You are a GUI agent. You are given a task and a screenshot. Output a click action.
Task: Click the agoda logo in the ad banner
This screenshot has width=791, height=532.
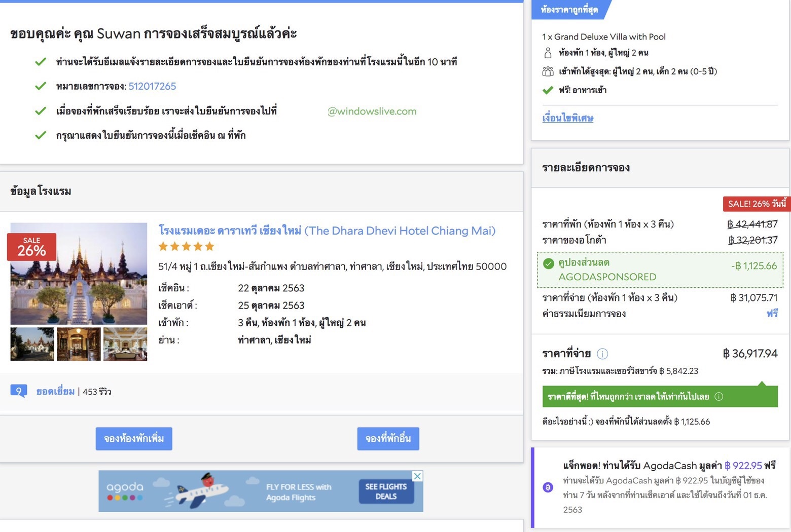(125, 490)
